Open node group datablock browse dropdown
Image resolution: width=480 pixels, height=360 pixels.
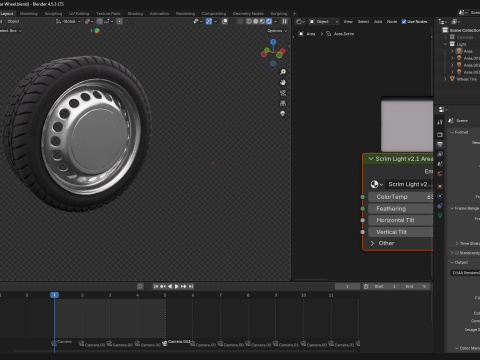pos(377,184)
